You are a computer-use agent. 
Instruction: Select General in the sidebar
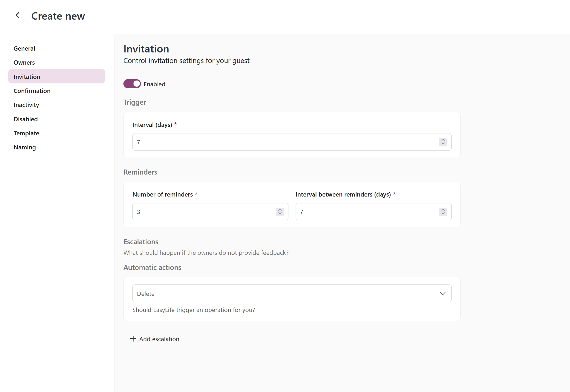24,48
